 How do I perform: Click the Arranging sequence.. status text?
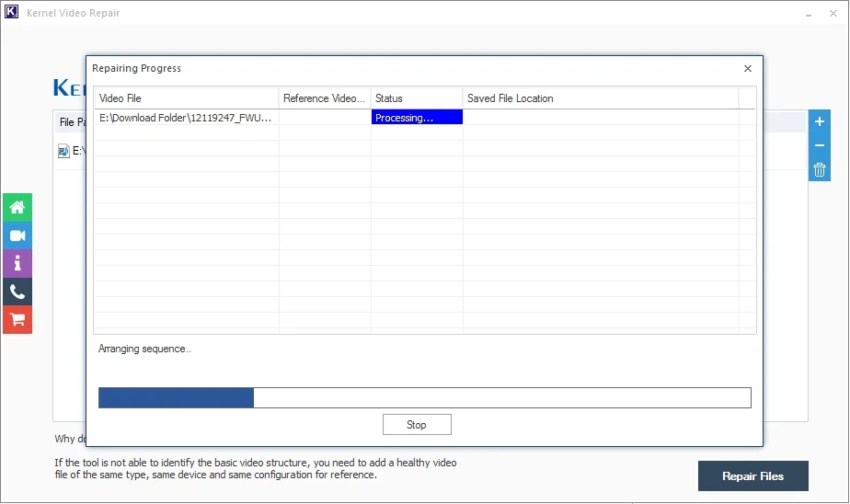[144, 349]
